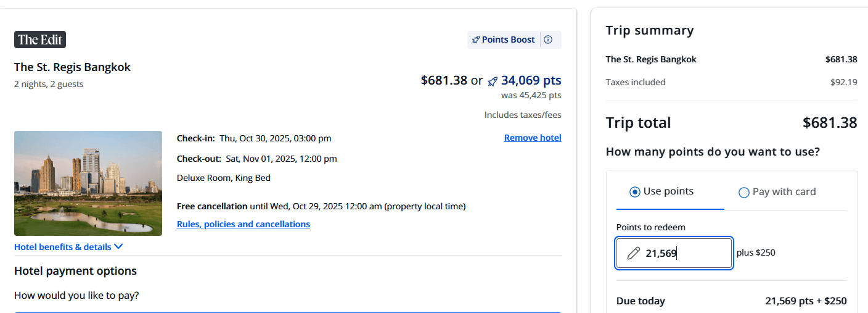This screenshot has height=313, width=868.
Task: Select the Pay with card radio button
Action: [743, 192]
